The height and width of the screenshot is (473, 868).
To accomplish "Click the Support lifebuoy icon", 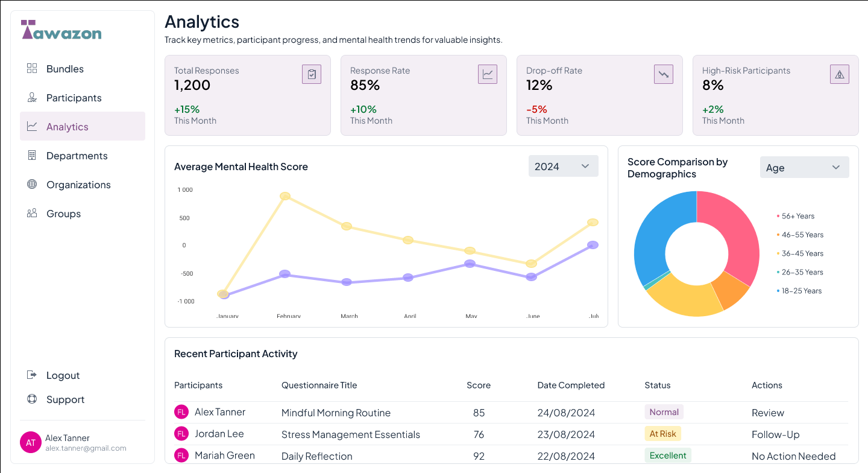I will click(x=32, y=399).
